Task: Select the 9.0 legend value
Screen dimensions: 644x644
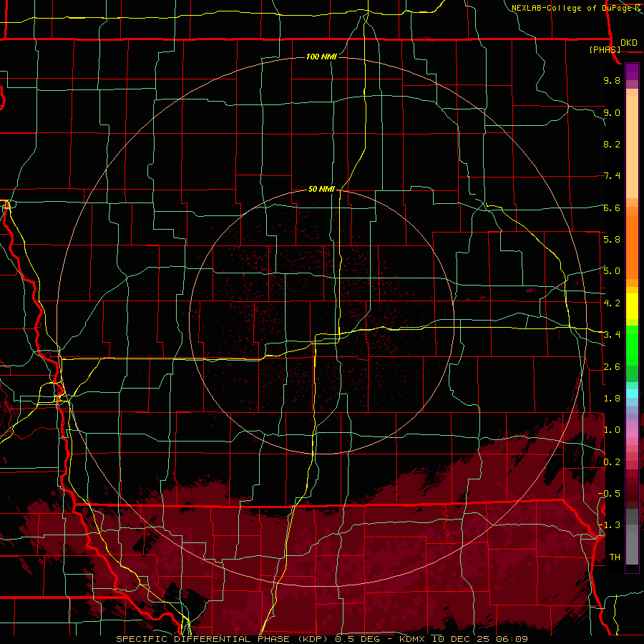Action: [x=612, y=112]
